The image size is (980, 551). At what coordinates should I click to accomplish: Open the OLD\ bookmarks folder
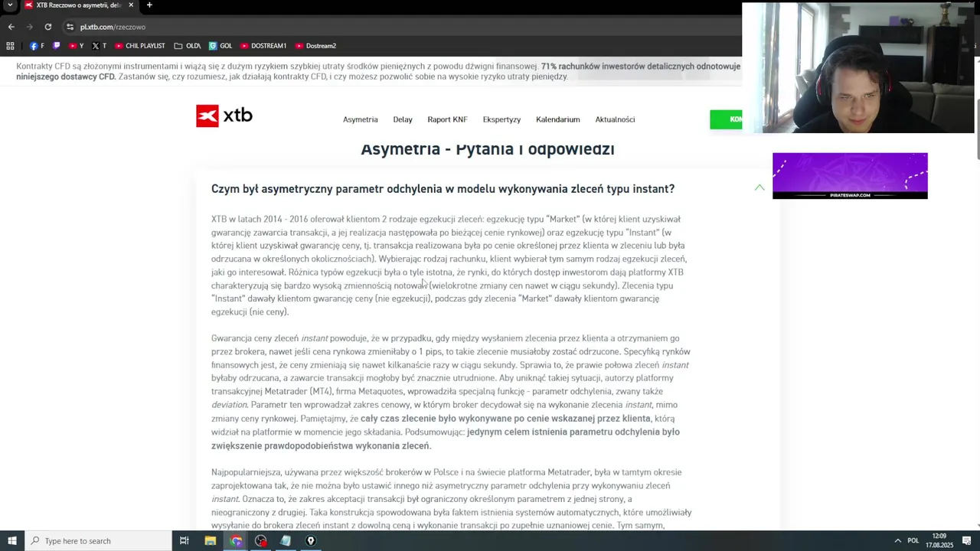pos(187,46)
